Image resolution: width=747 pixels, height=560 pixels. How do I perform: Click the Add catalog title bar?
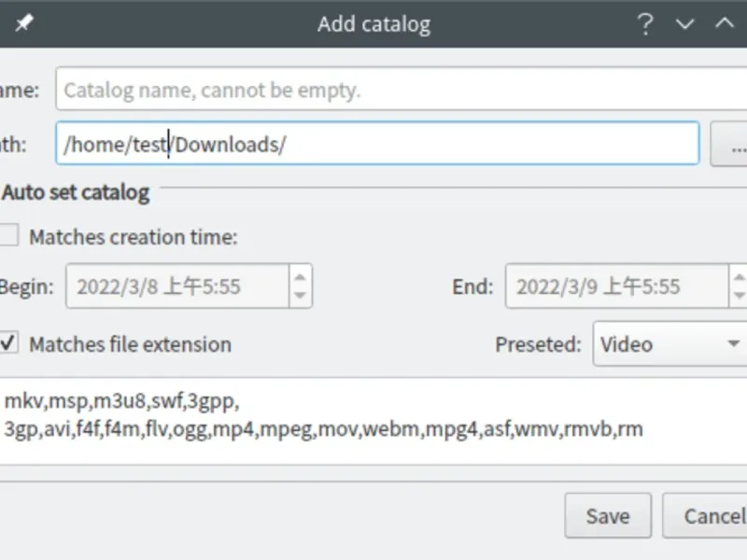point(373,24)
